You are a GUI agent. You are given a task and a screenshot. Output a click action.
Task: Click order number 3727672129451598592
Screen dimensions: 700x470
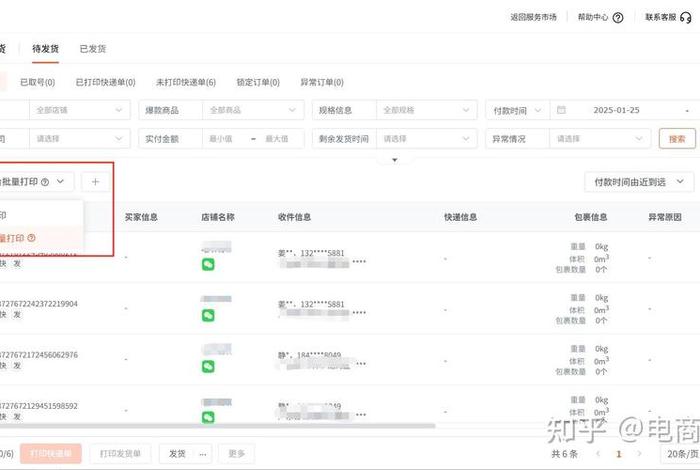pos(38,406)
